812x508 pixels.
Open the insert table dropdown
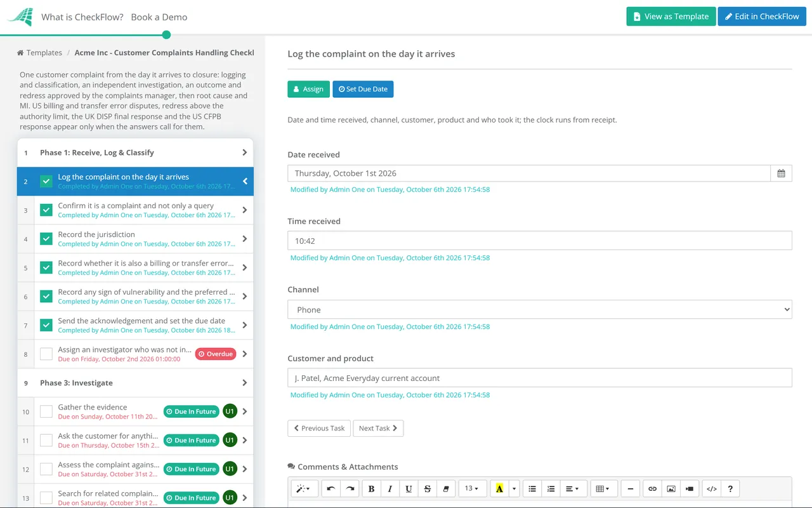pyautogui.click(x=603, y=488)
